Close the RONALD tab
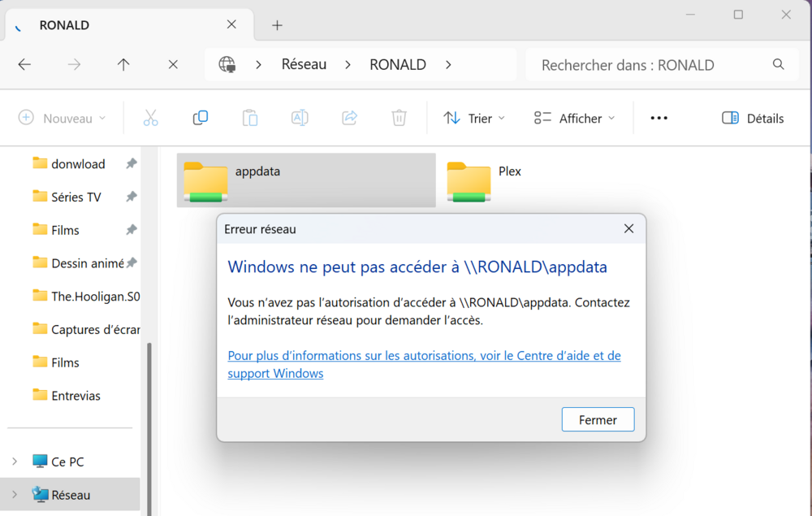The width and height of the screenshot is (812, 516). 231,24
